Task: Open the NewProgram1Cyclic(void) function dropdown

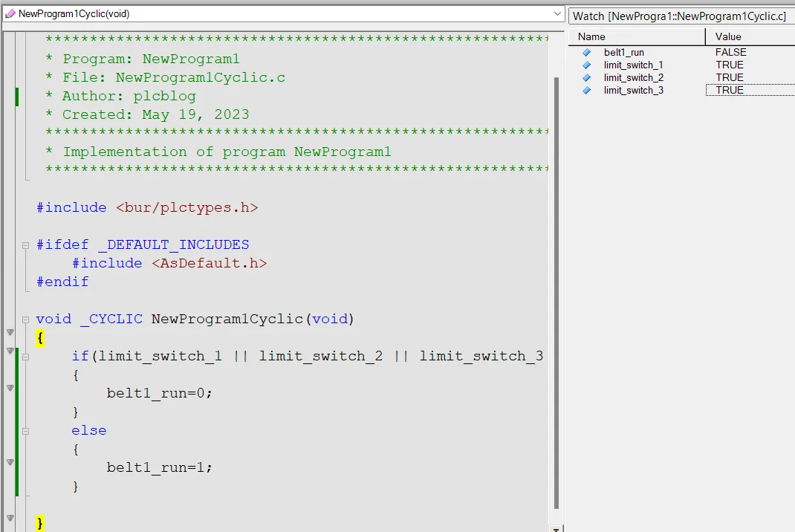Action: (x=557, y=13)
